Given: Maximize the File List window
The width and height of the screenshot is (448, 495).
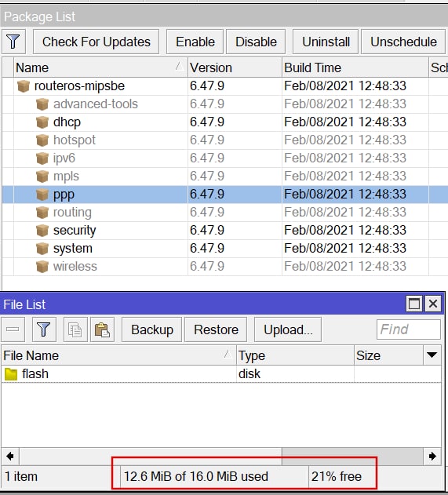Looking at the screenshot, I should pyautogui.click(x=414, y=304).
